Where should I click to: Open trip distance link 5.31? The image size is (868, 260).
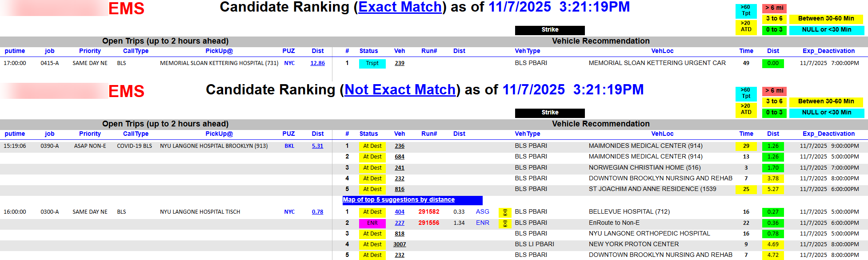point(317,146)
